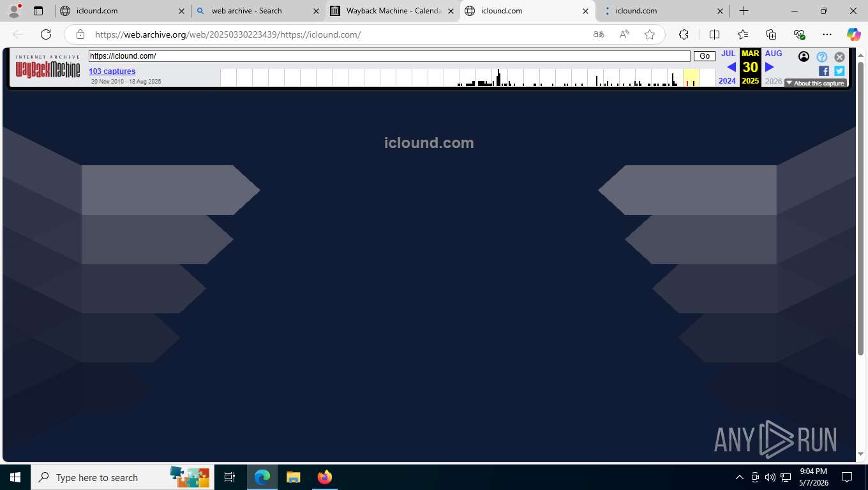Image resolution: width=868 pixels, height=490 pixels.
Task: Click the scrollbar down arrow
Action: click(860, 454)
